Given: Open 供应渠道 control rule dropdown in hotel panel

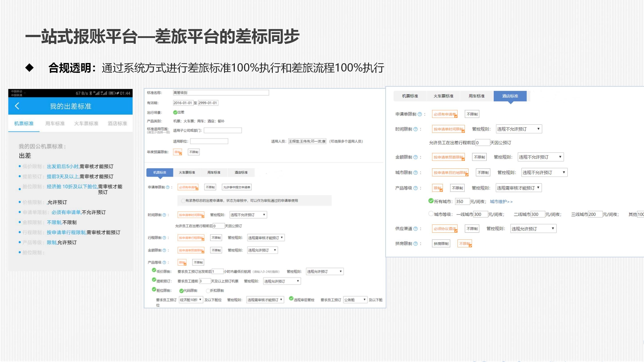Looking at the screenshot, I should pyautogui.click(x=533, y=229).
